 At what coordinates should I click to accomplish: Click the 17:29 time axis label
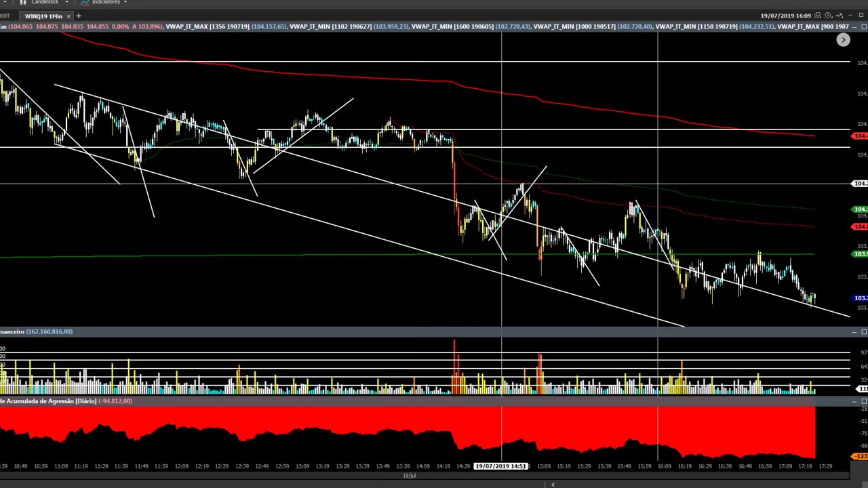(825, 466)
